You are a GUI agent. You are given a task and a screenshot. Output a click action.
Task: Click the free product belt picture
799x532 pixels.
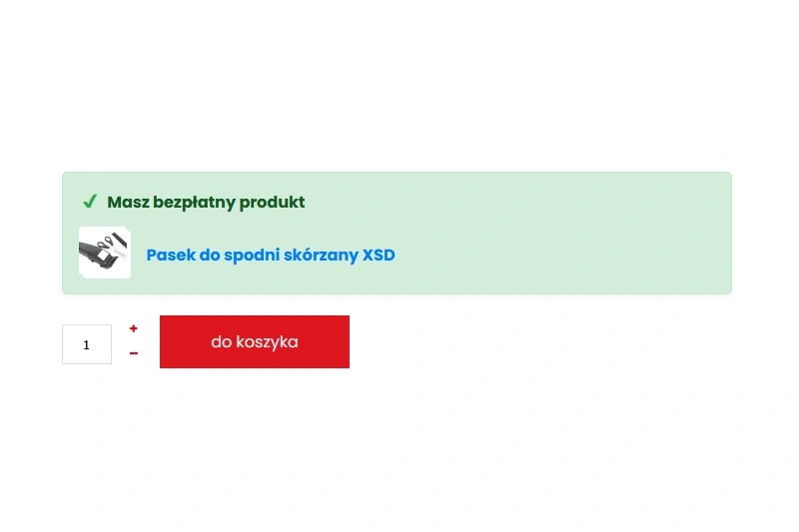tap(105, 253)
